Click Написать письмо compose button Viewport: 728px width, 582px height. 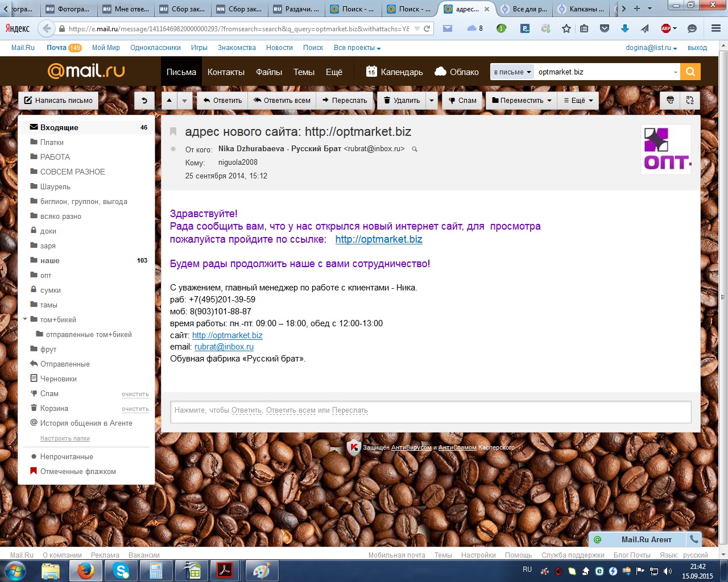coord(58,101)
